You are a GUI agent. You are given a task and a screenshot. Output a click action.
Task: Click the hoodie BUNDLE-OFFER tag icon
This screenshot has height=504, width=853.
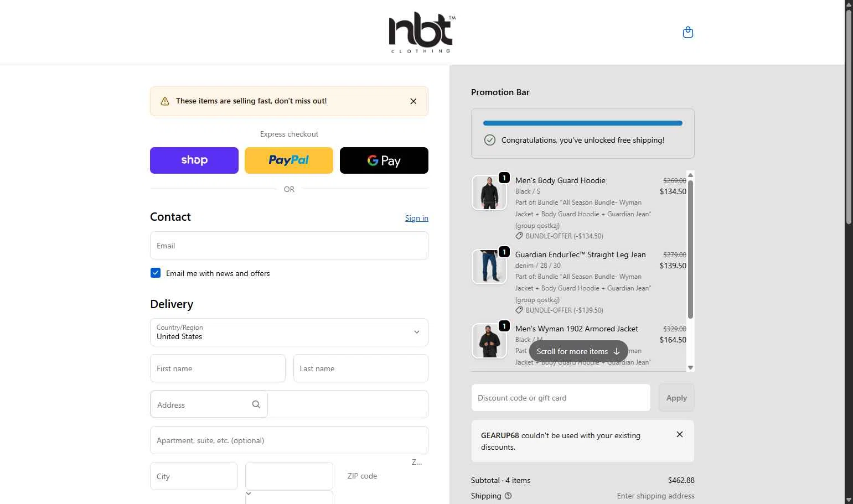[519, 236]
